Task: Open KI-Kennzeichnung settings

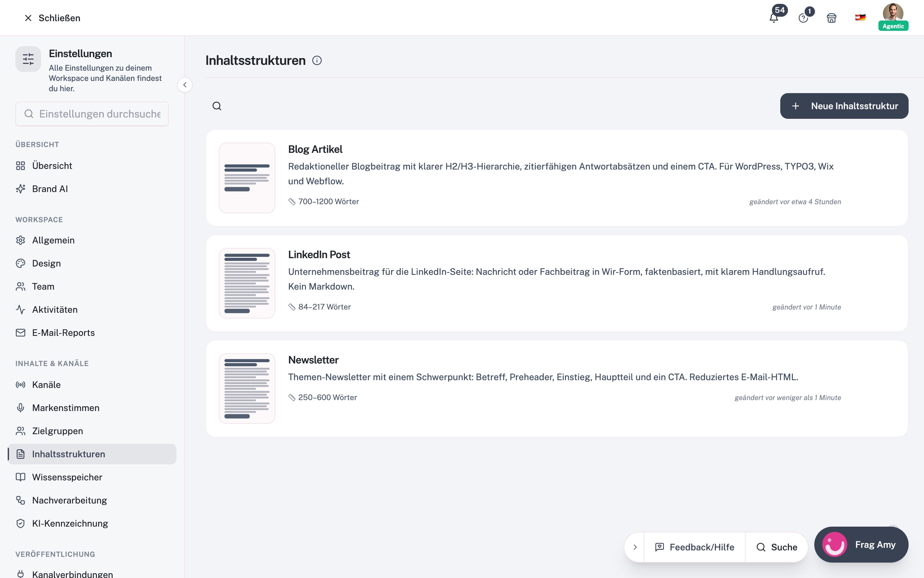Action: (92, 523)
